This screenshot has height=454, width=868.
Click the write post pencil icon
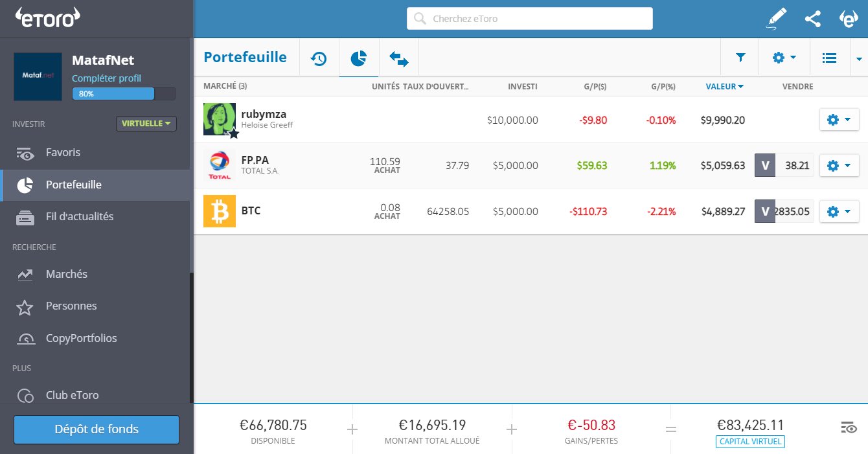776,18
